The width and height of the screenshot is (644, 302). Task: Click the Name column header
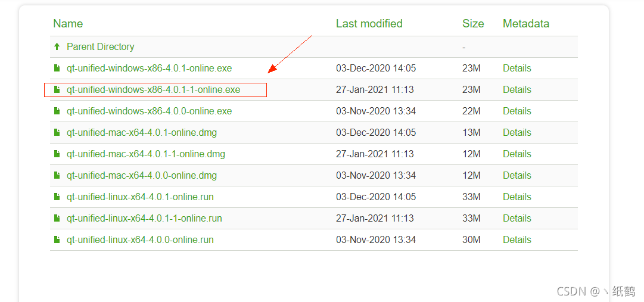68,23
